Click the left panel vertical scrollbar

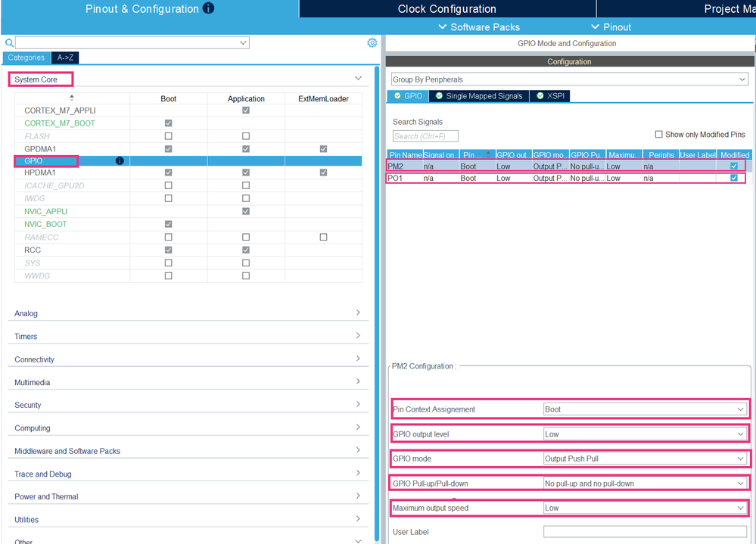point(377,303)
